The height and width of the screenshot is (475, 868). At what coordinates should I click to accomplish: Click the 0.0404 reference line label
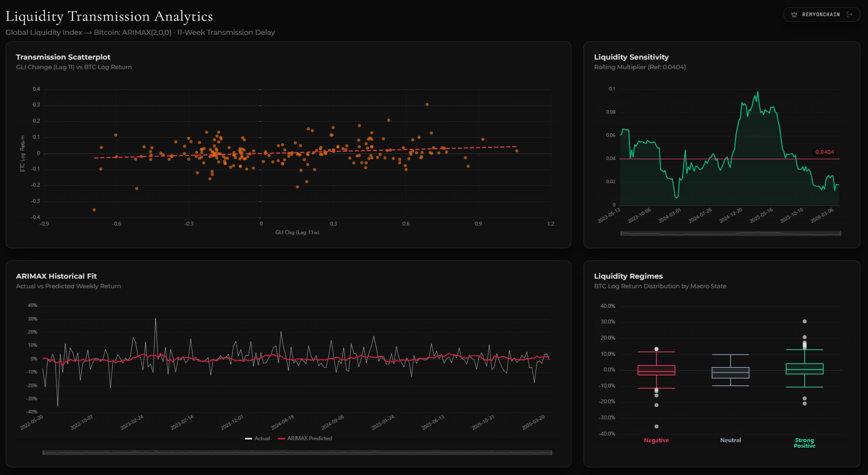(825, 152)
